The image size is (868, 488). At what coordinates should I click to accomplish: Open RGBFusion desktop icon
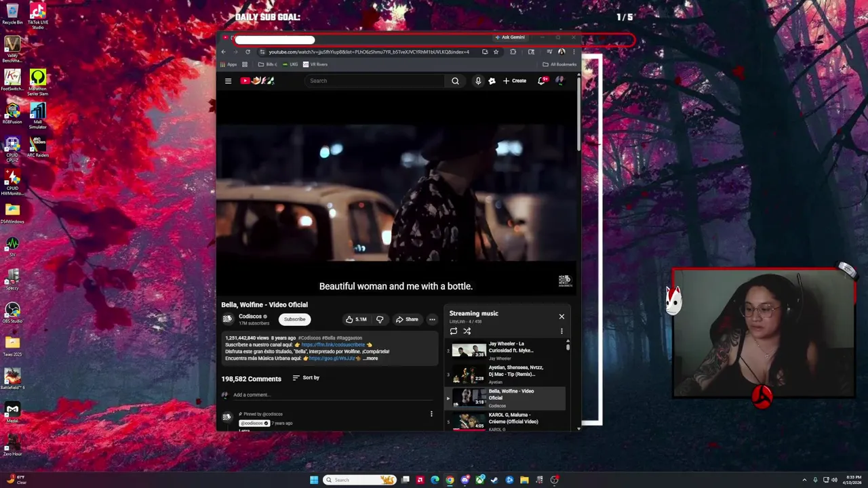12,114
